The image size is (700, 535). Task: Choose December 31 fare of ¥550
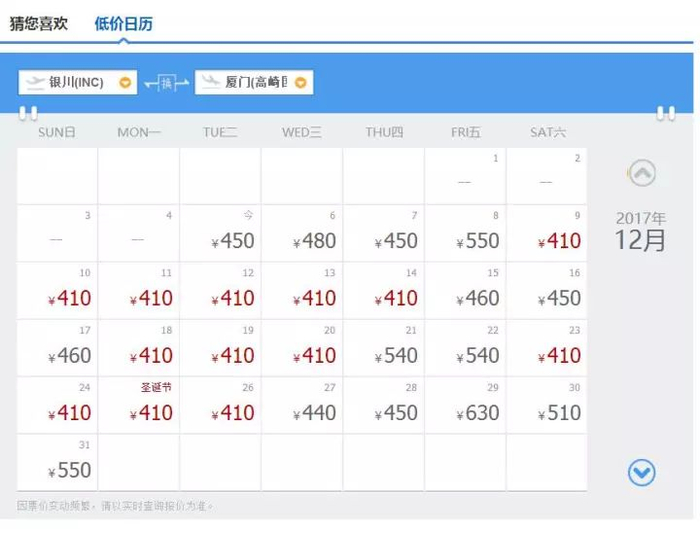point(57,462)
